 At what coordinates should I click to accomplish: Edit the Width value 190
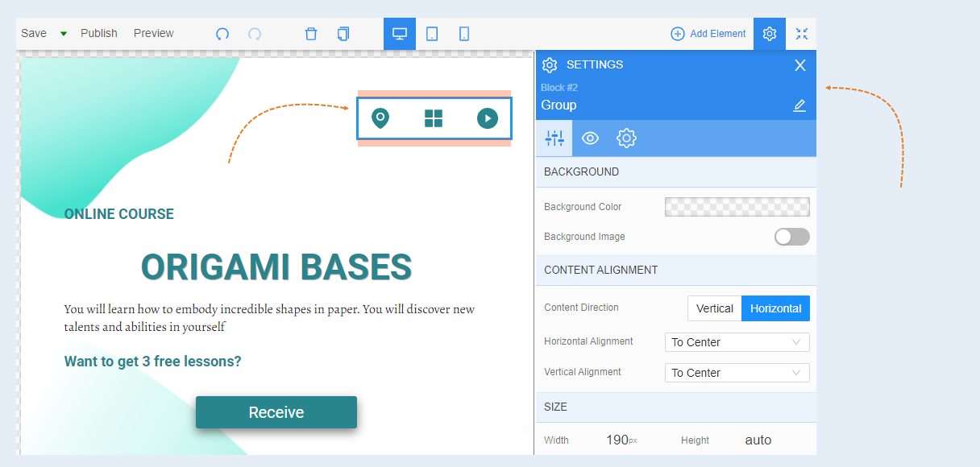pos(617,440)
